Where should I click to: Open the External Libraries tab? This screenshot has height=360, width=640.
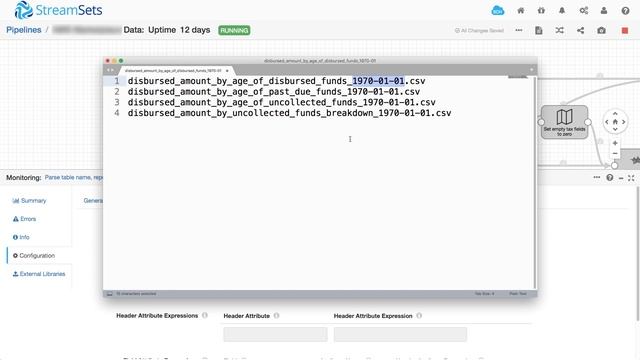coord(39,274)
